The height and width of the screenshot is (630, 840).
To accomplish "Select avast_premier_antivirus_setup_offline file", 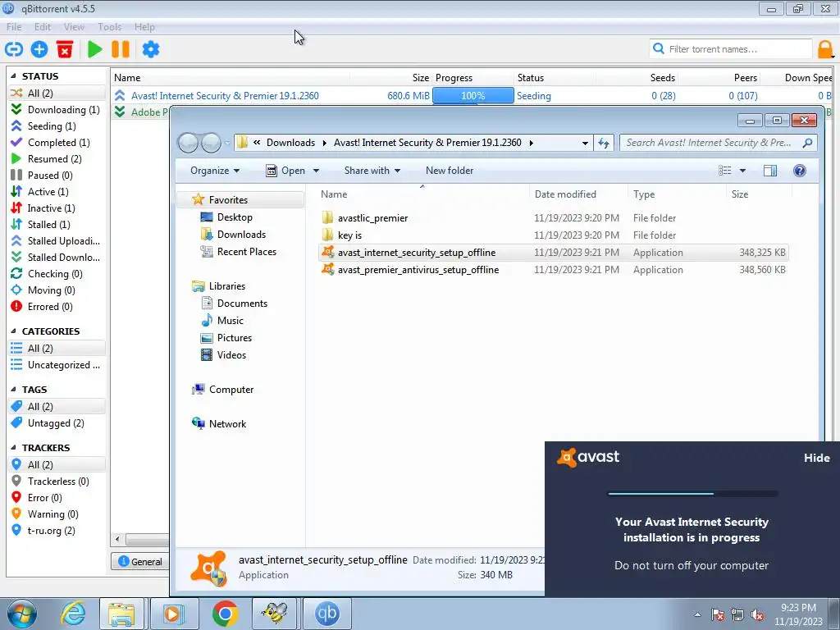I will click(x=418, y=269).
